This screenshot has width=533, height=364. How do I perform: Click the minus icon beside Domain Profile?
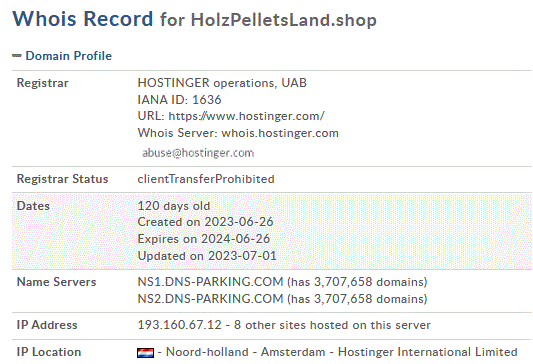point(17,55)
